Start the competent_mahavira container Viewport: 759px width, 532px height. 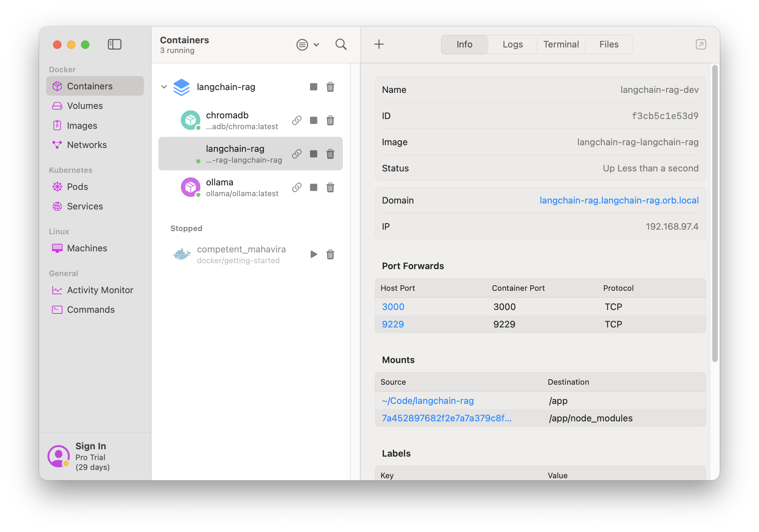point(314,254)
